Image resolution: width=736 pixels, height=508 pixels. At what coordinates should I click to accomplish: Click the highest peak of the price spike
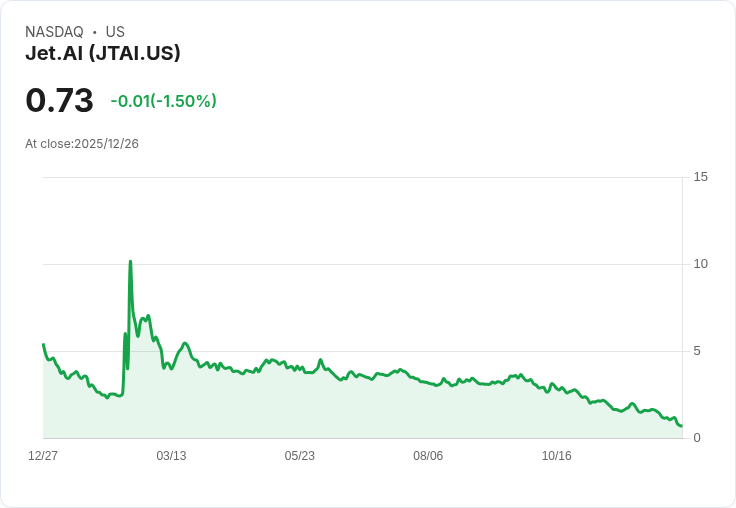(x=130, y=262)
